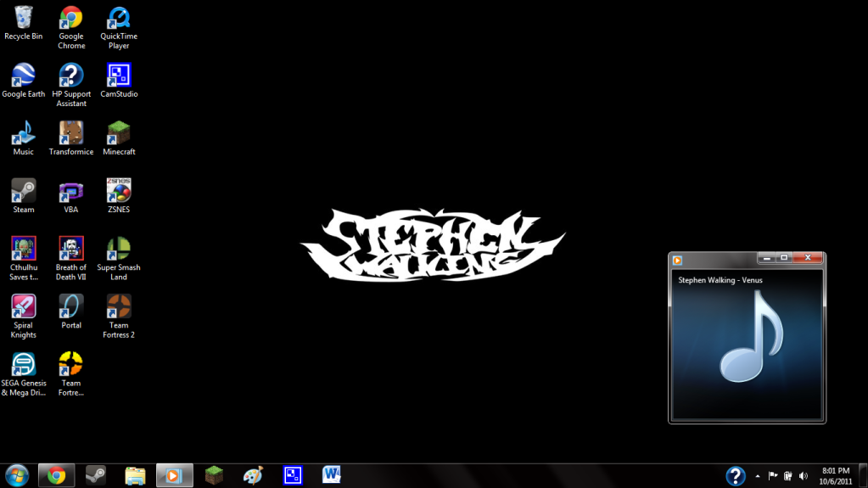Minimize the Windows Media Player window
868x488 pixels.
pyautogui.click(x=766, y=258)
